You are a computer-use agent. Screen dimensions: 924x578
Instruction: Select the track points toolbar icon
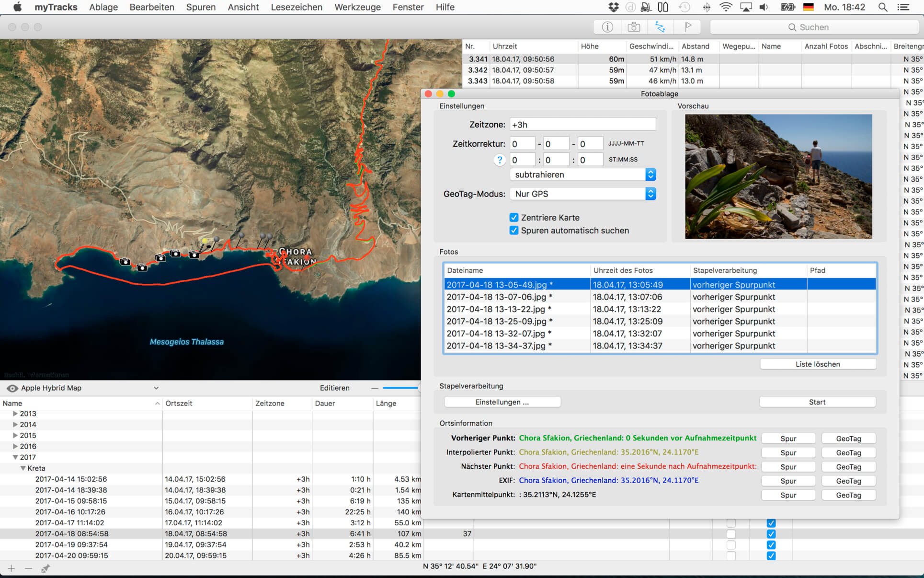tap(661, 27)
